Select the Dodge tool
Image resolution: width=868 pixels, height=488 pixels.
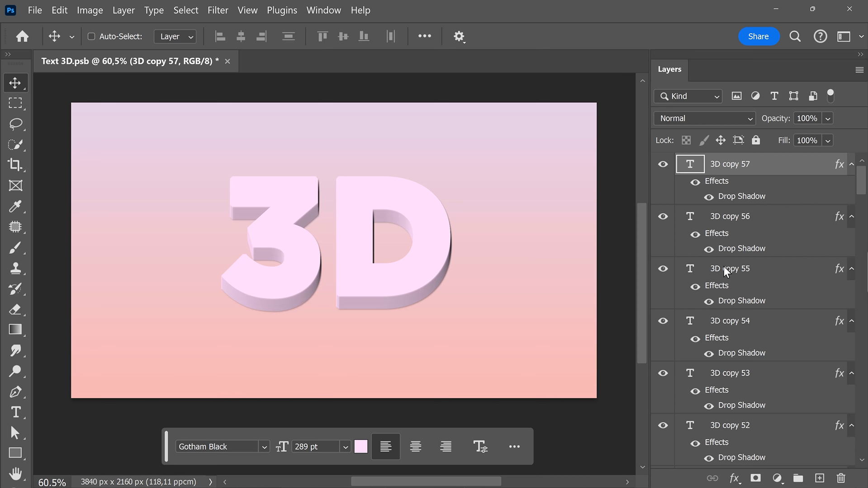tap(15, 371)
